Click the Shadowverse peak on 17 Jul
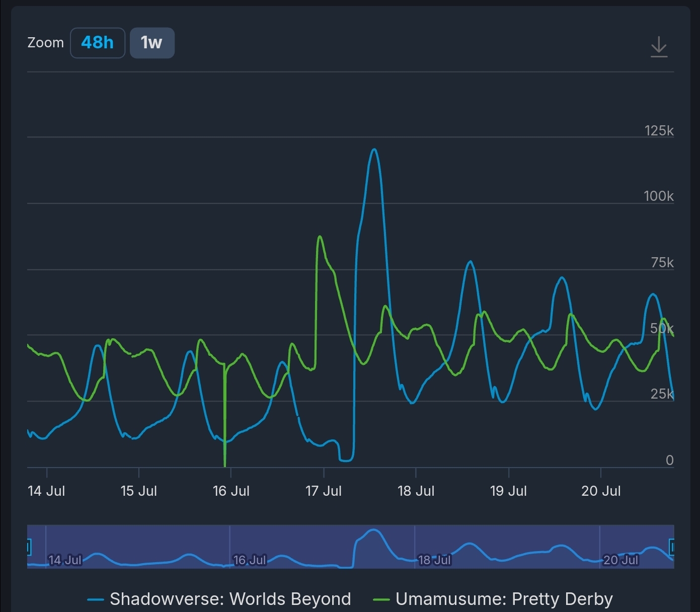The height and width of the screenshot is (612, 700). (x=374, y=149)
